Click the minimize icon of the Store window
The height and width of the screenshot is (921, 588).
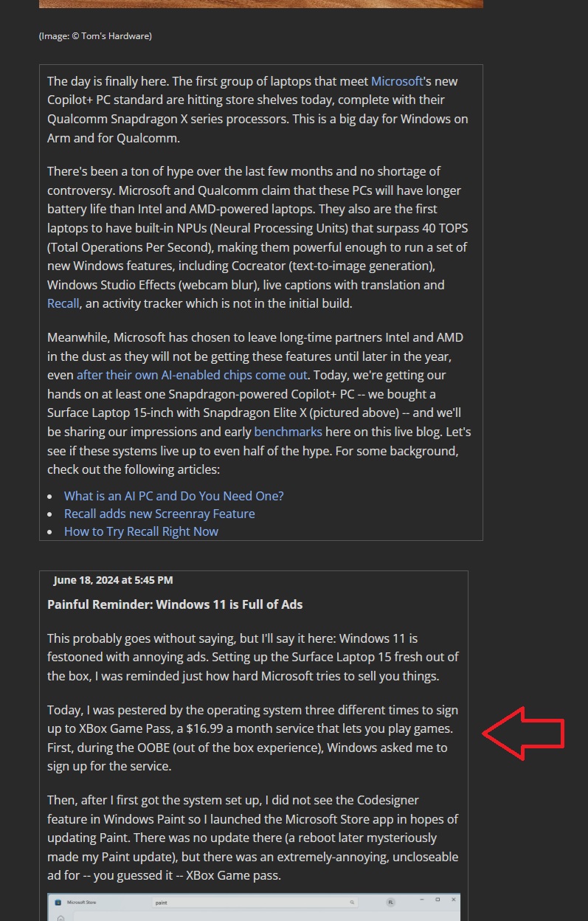[422, 900]
